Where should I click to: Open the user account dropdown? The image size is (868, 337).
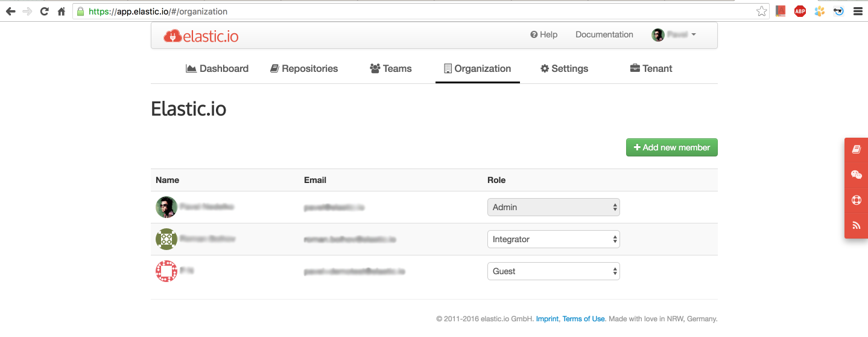pyautogui.click(x=674, y=35)
